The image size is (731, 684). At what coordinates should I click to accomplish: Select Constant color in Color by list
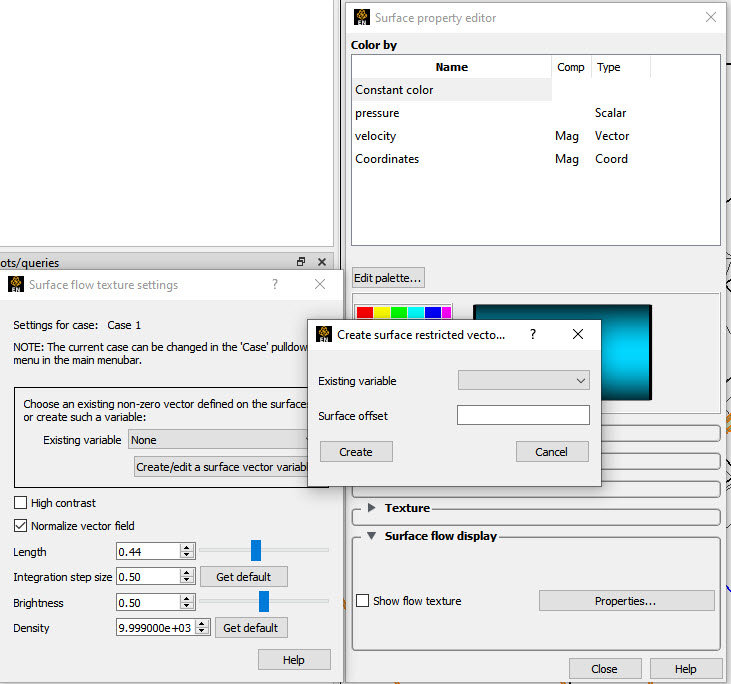452,90
